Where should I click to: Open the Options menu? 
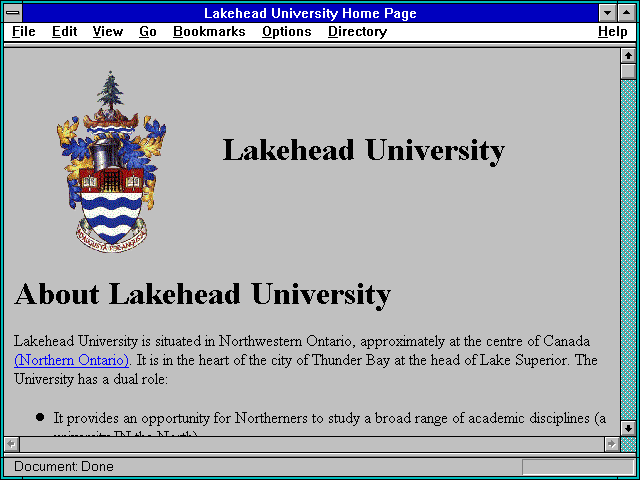287,32
